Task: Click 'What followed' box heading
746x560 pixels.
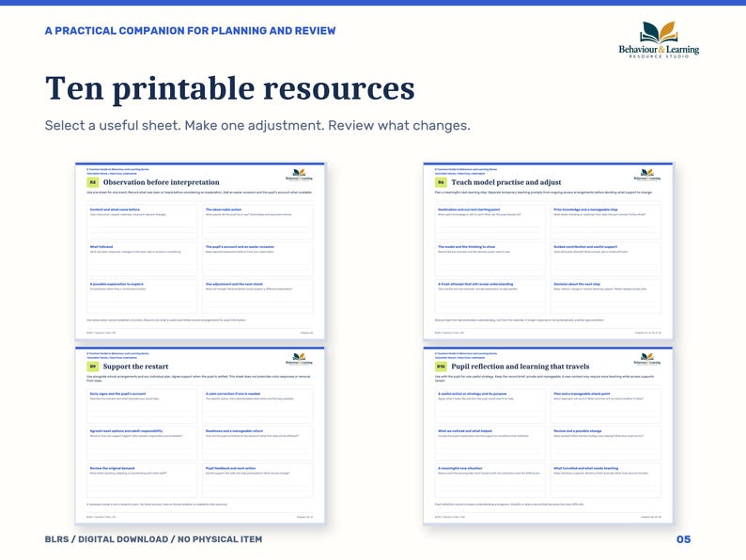Action: click(x=101, y=247)
